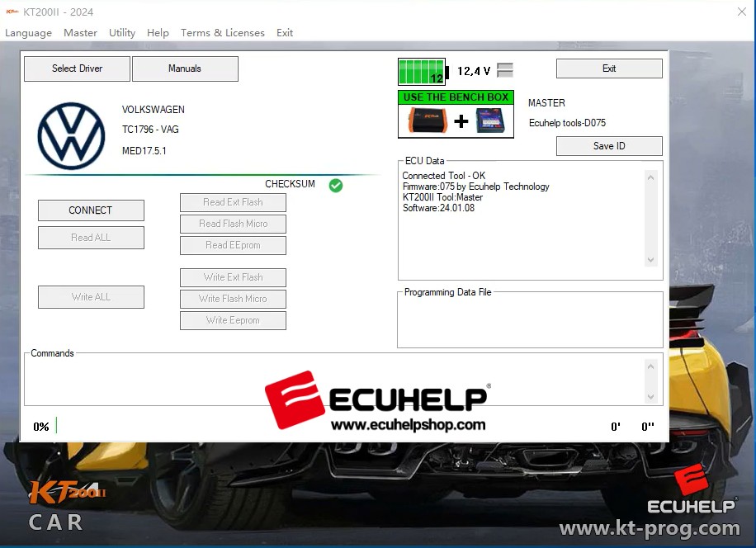The image size is (756, 548).
Task: Open the Utility menu
Action: (x=122, y=33)
